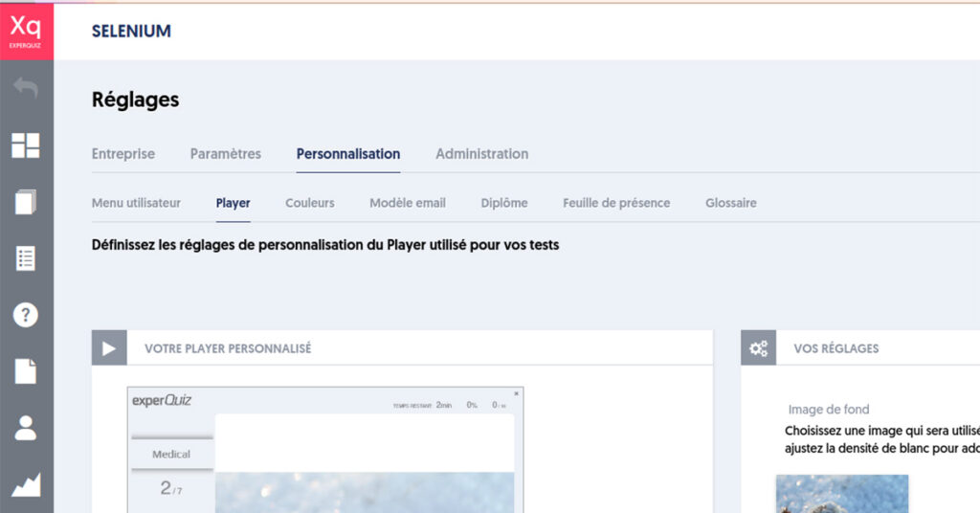The height and width of the screenshot is (513, 980).
Task: Open the Diplôme sub-tab
Action: coord(504,203)
